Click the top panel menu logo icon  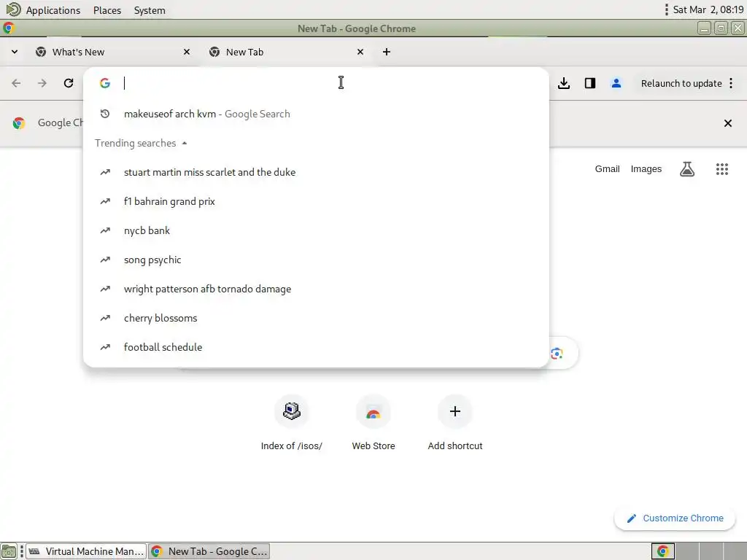[x=13, y=9]
